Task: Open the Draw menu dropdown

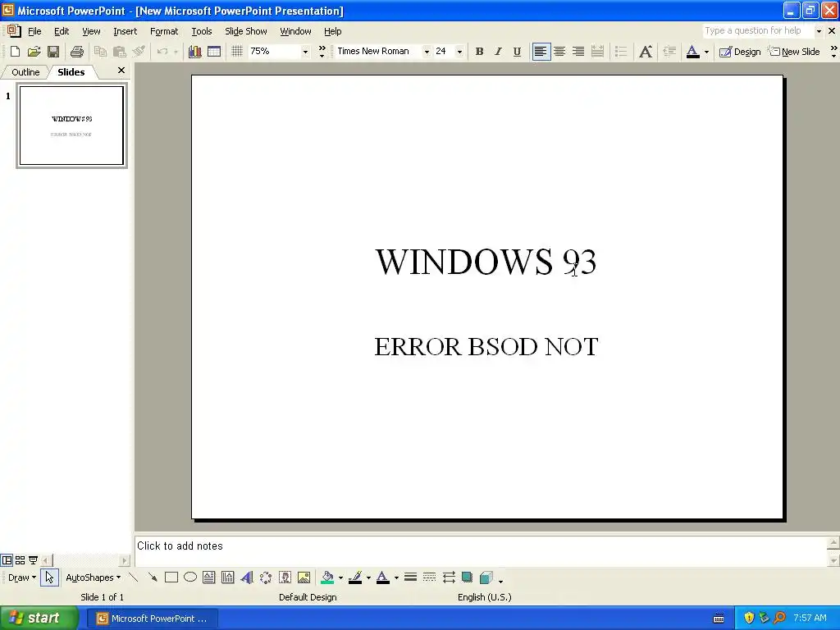Action: [22, 577]
